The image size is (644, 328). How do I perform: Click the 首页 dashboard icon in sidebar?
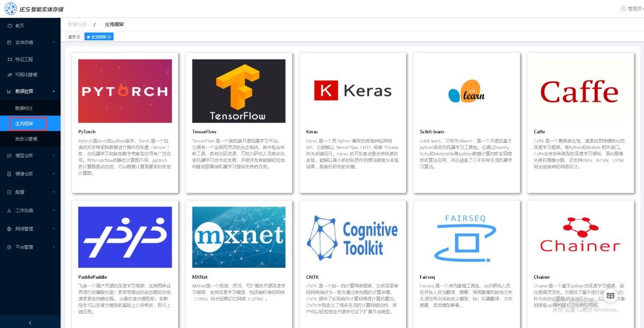point(10,25)
